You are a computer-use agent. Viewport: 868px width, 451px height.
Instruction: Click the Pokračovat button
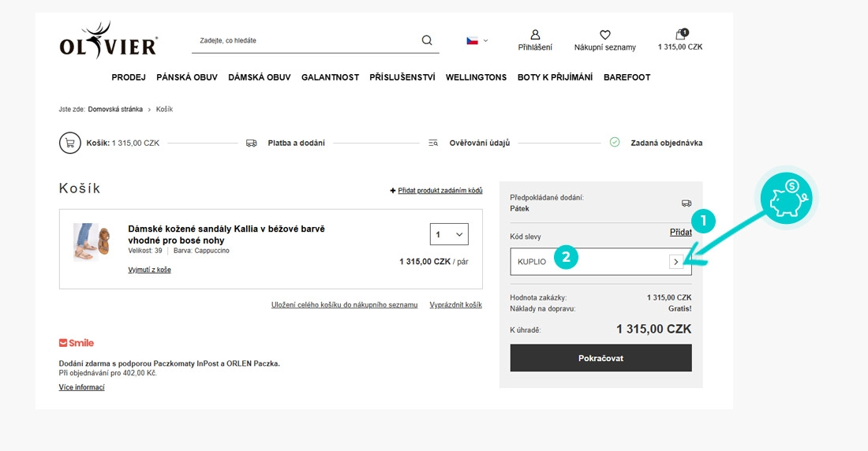coord(600,358)
